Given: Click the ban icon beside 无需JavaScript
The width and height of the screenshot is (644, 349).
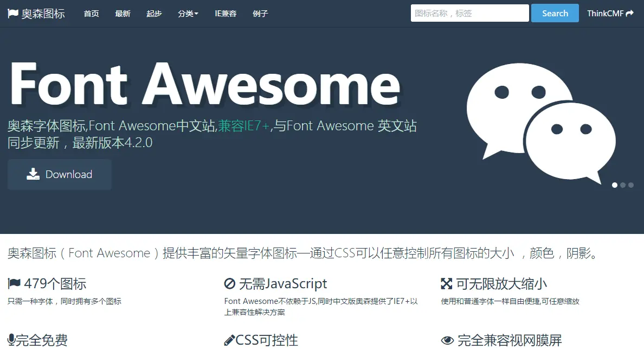Looking at the screenshot, I should (x=230, y=284).
